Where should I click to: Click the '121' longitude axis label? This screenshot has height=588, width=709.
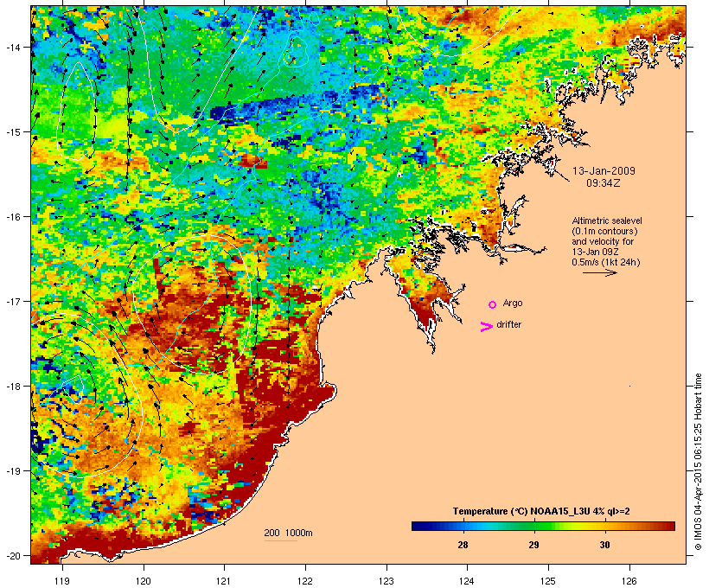click(x=224, y=581)
